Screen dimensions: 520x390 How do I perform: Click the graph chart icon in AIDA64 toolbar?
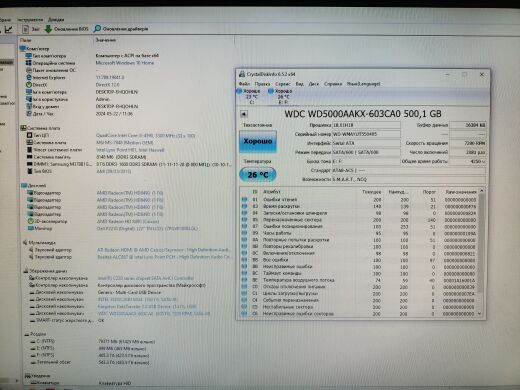coord(9,29)
